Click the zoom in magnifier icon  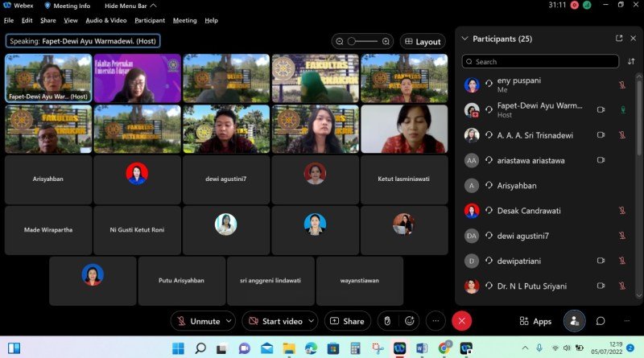tap(386, 42)
